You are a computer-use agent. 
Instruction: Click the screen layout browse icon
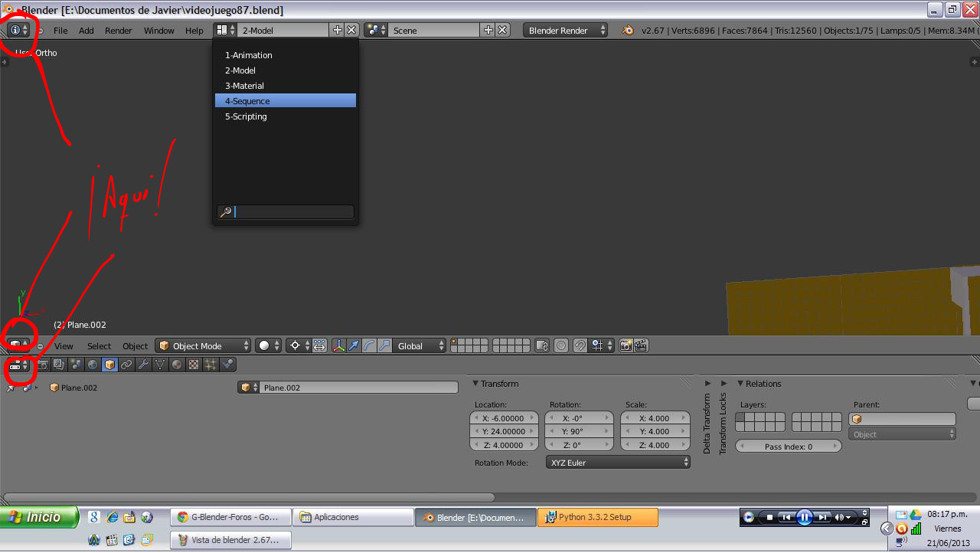(x=224, y=30)
